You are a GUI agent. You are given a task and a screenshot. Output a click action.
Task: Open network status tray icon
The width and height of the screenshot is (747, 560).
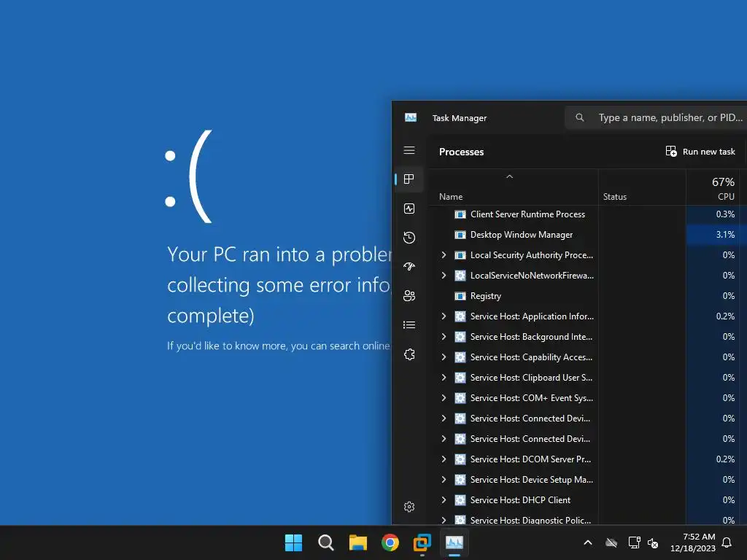click(634, 542)
